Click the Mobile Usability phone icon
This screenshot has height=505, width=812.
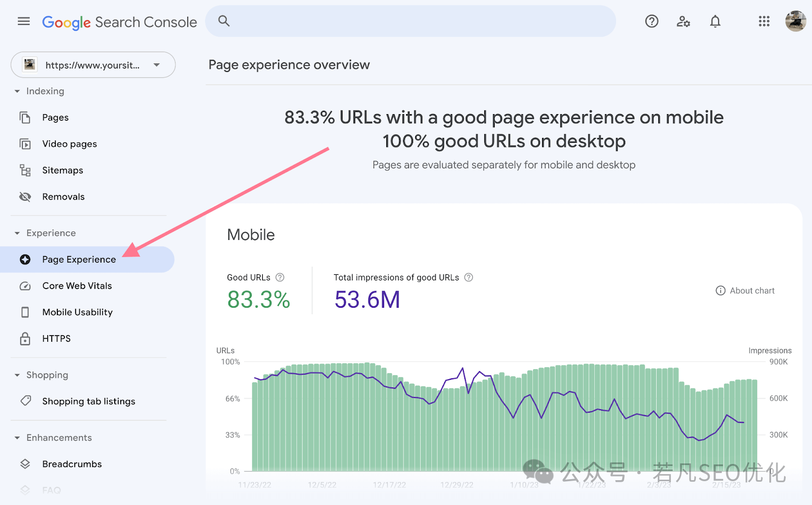(25, 312)
